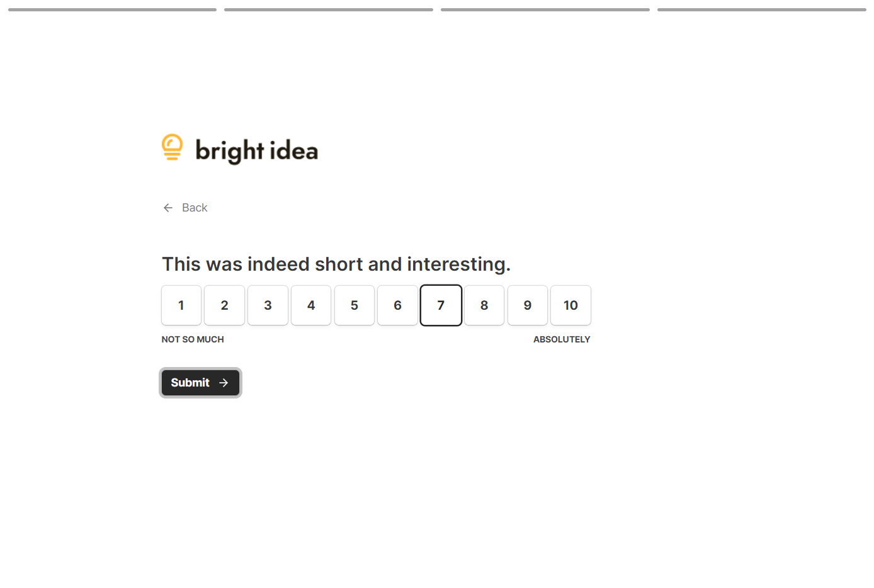The image size is (874, 588).
Task: Click the arrow icon inside Submit button
Action: pos(224,383)
